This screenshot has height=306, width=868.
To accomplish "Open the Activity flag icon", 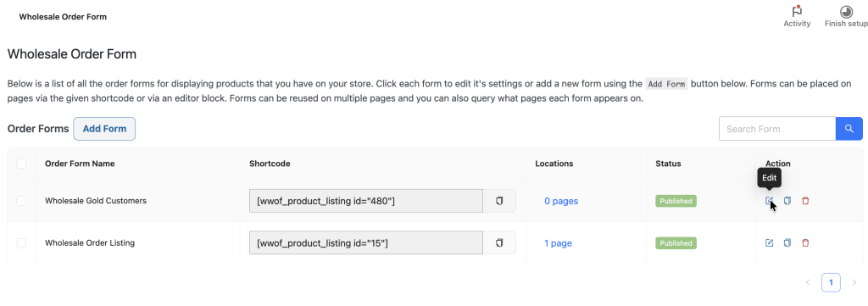I will [797, 12].
